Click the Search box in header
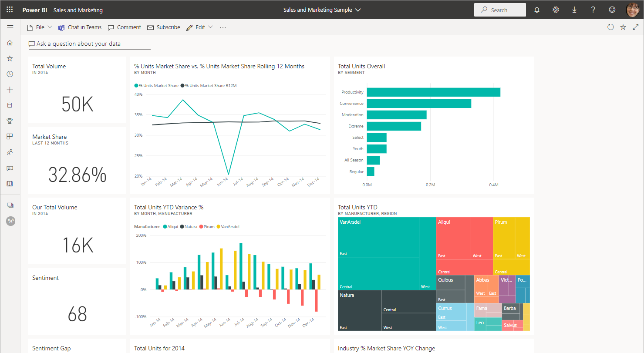The height and width of the screenshot is (353, 644). [500, 10]
